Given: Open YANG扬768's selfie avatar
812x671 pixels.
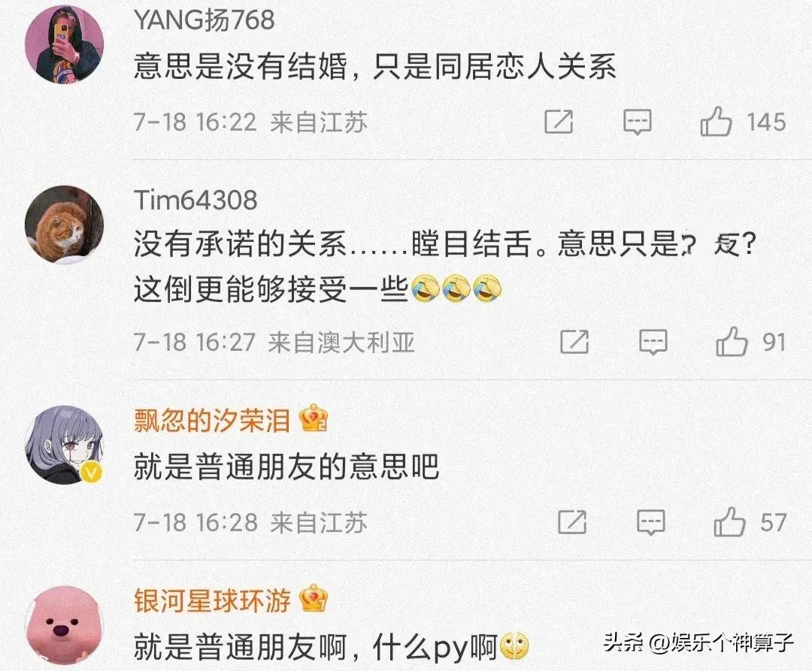Looking at the screenshot, I should pyautogui.click(x=65, y=44).
